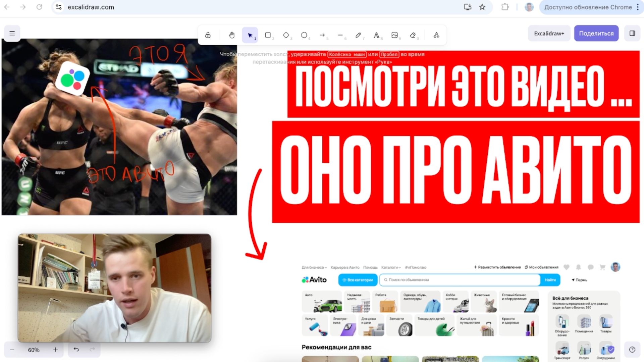Click the Всё для бизнеса heading
This screenshot has height=362, width=644.
click(570, 298)
